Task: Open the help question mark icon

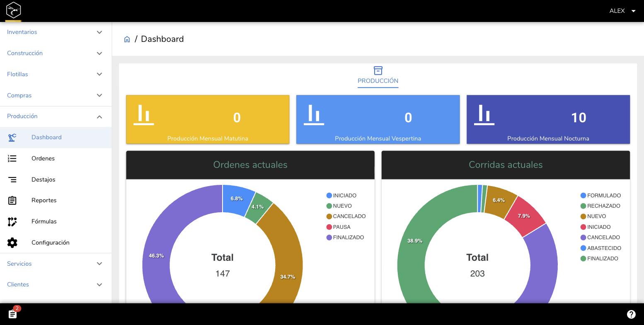Action: pyautogui.click(x=631, y=314)
